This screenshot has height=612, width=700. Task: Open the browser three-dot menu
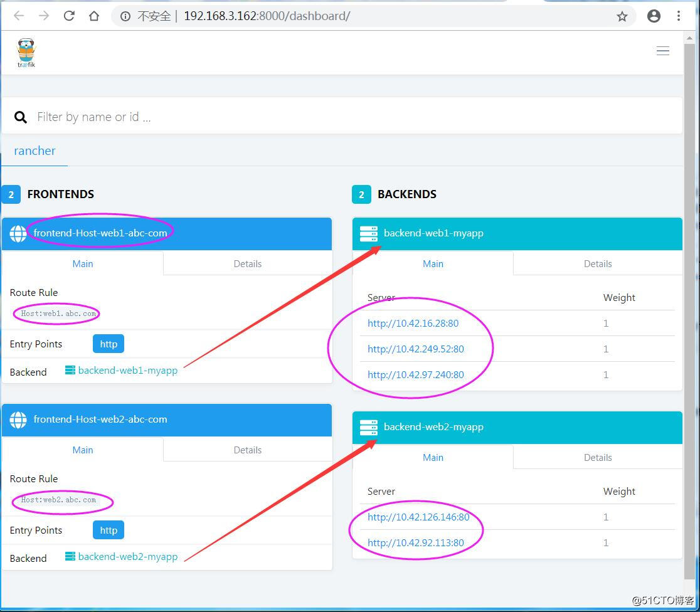pyautogui.click(x=679, y=16)
